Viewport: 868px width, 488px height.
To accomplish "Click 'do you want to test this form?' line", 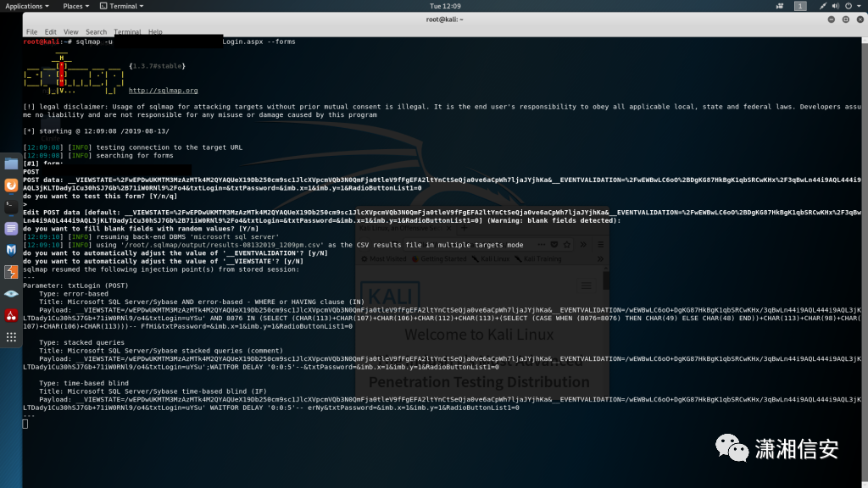I will (100, 197).
